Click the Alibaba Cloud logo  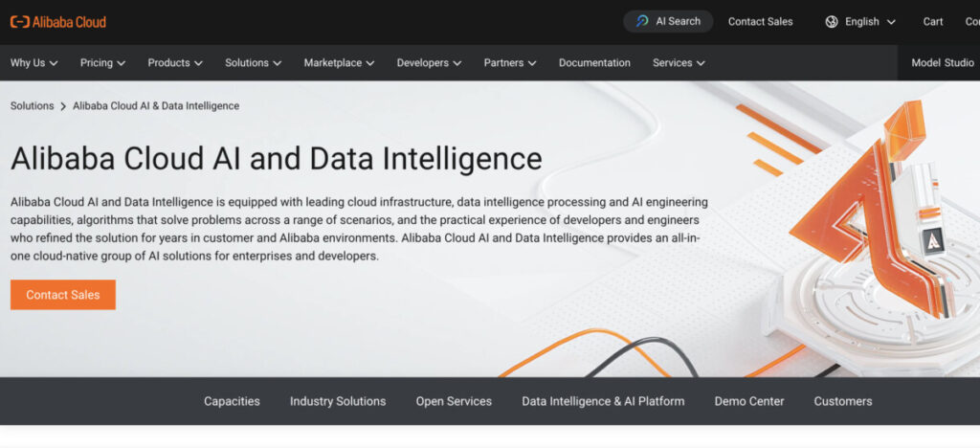[58, 22]
